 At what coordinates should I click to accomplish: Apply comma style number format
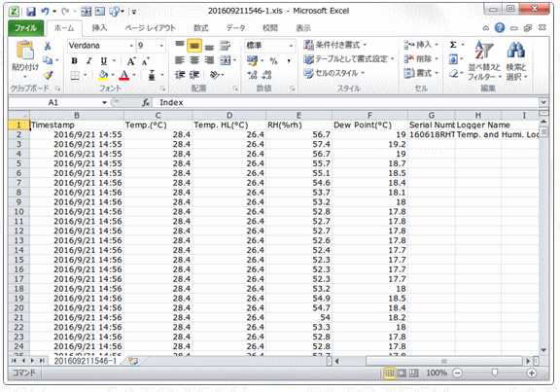(x=288, y=61)
